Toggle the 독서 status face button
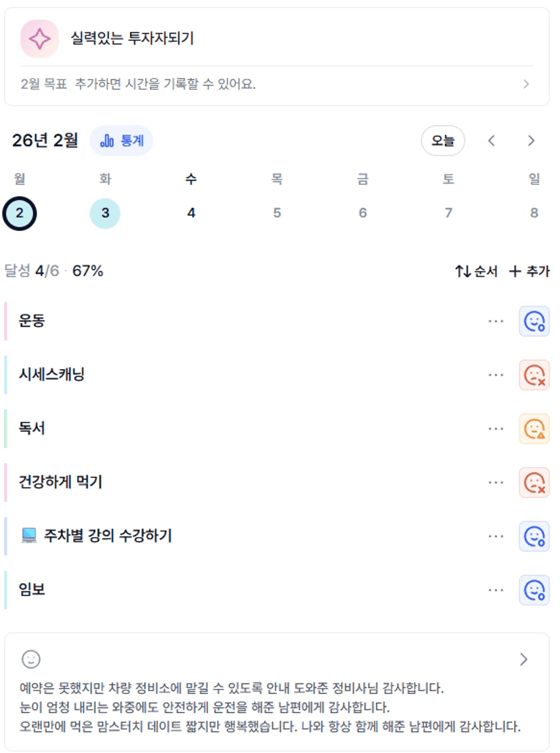Image resolution: width=560 pixels, height=753 pixels. click(x=534, y=429)
